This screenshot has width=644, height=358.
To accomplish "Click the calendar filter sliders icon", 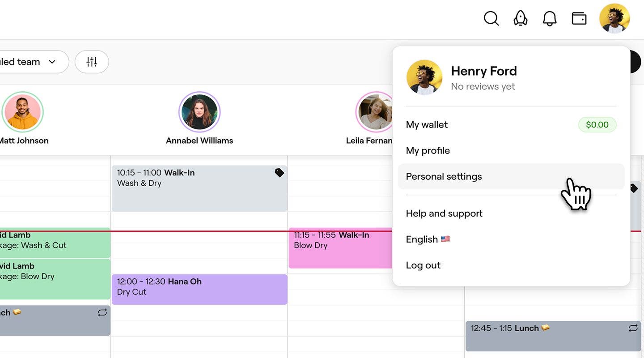I will (92, 62).
